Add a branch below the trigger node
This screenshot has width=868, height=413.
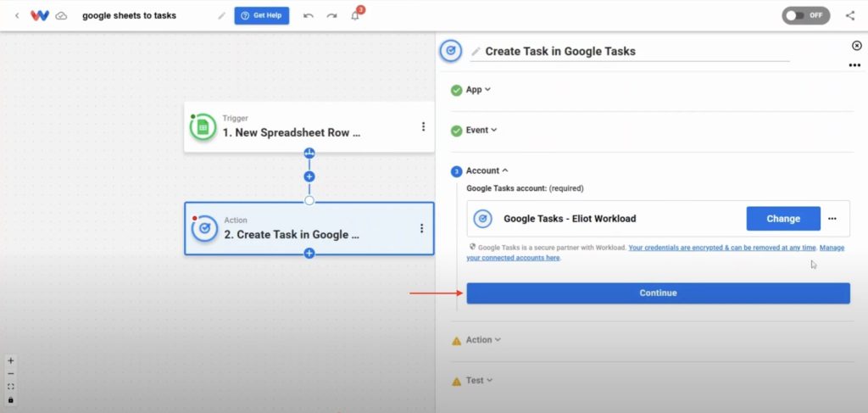pyautogui.click(x=309, y=153)
